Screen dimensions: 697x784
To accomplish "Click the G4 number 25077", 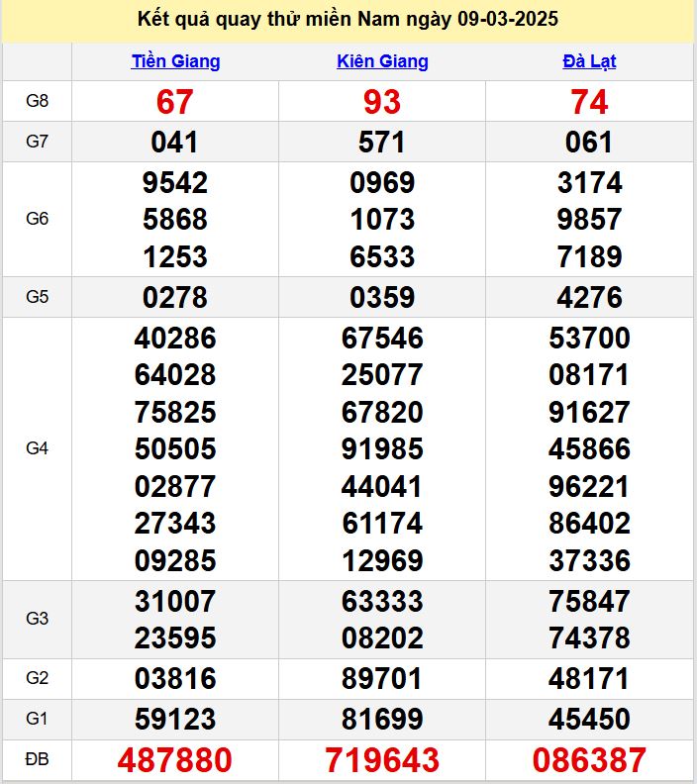I will pos(382,375).
